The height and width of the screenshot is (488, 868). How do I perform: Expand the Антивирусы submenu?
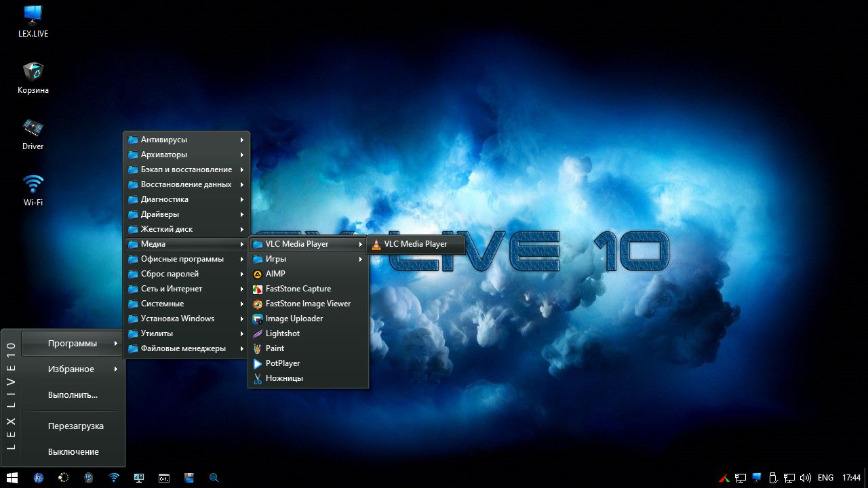tap(186, 140)
